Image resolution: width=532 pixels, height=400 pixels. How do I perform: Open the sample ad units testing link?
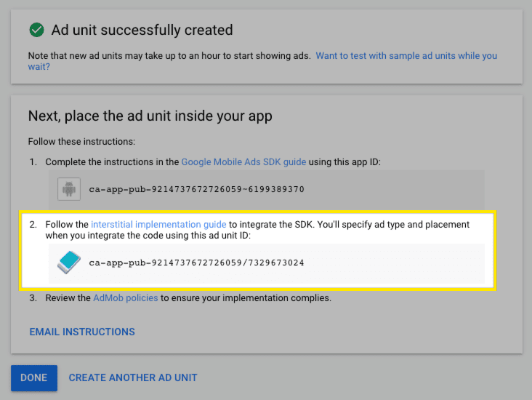(406, 56)
